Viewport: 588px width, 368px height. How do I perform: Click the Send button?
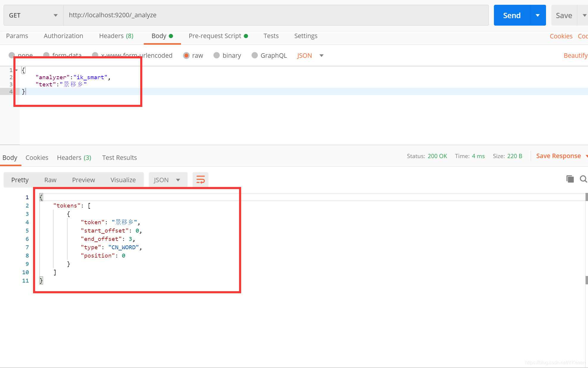(x=512, y=15)
